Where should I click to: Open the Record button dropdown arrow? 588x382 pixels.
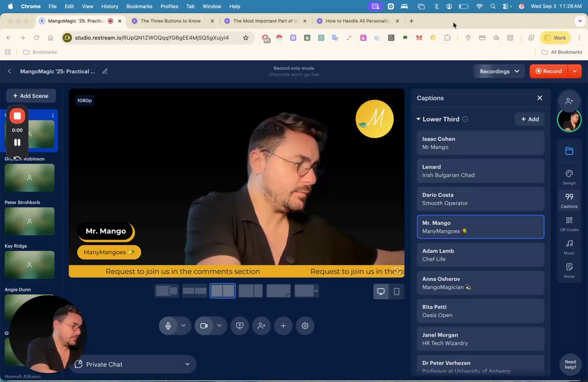tap(575, 71)
